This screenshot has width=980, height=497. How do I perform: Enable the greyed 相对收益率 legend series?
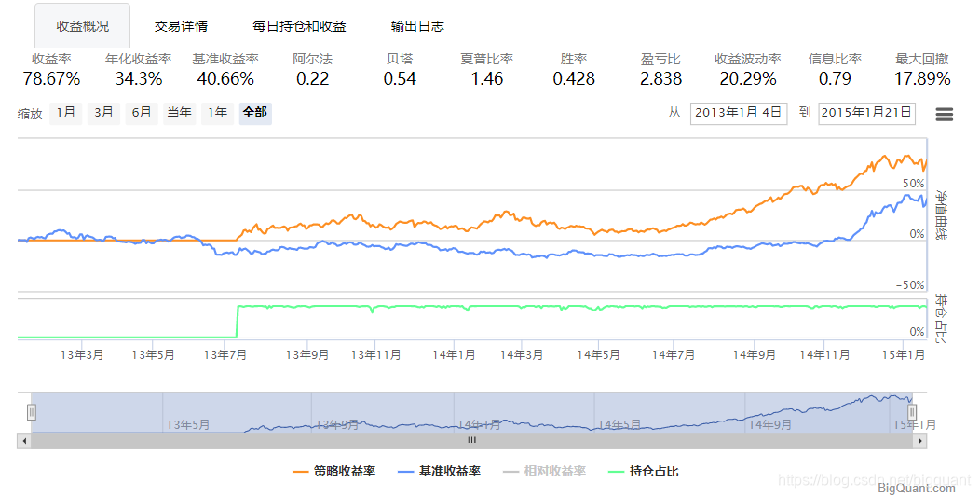click(544, 471)
